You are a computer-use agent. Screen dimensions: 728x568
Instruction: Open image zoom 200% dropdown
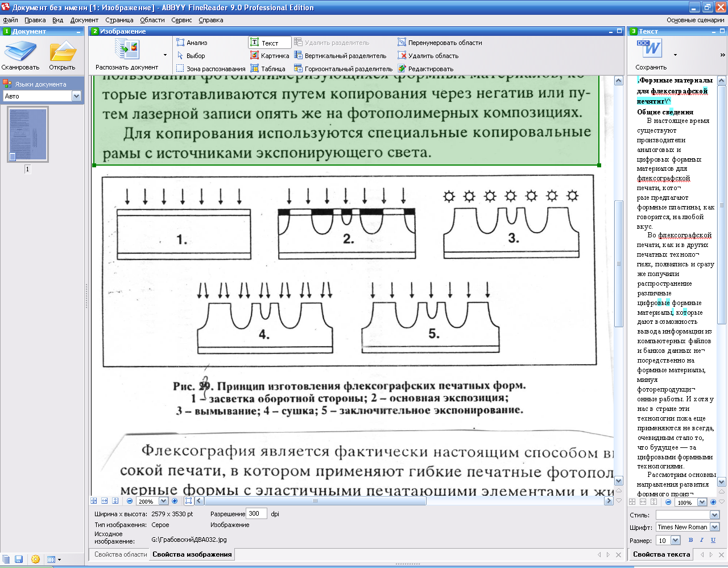point(164,501)
